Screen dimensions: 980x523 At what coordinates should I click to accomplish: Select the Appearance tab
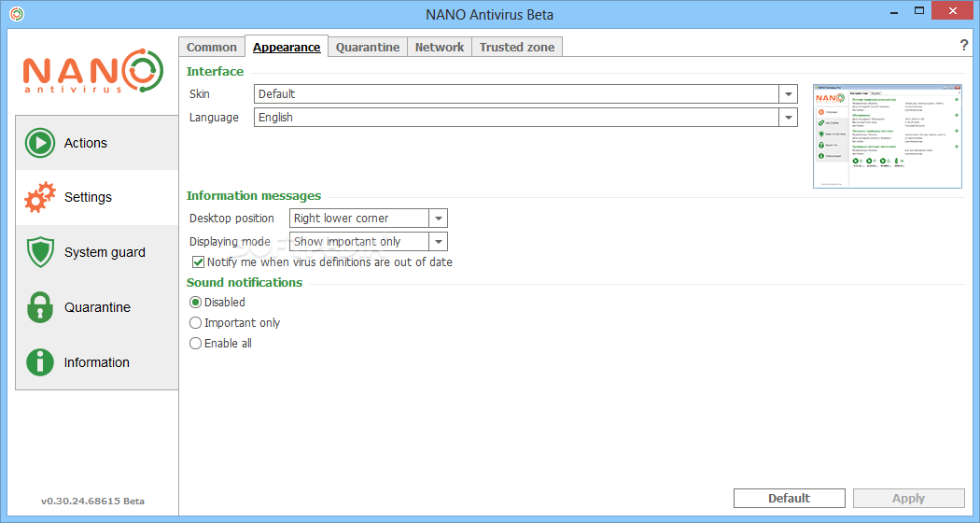pos(287,47)
